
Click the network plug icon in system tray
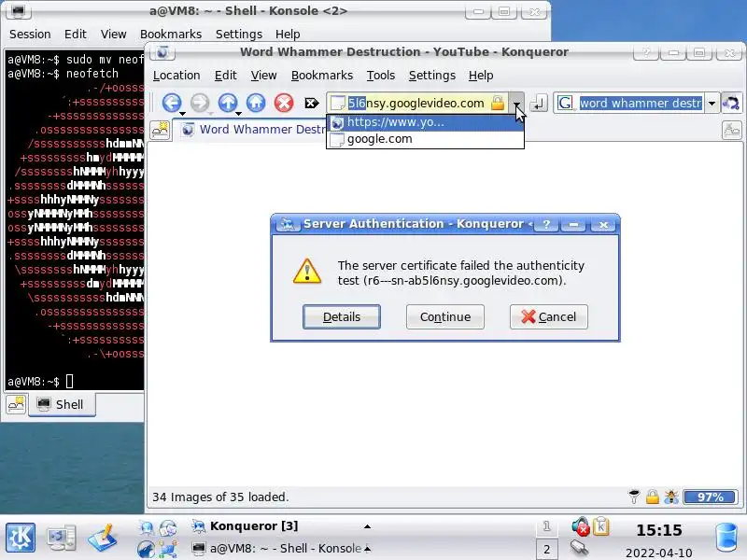point(579,548)
